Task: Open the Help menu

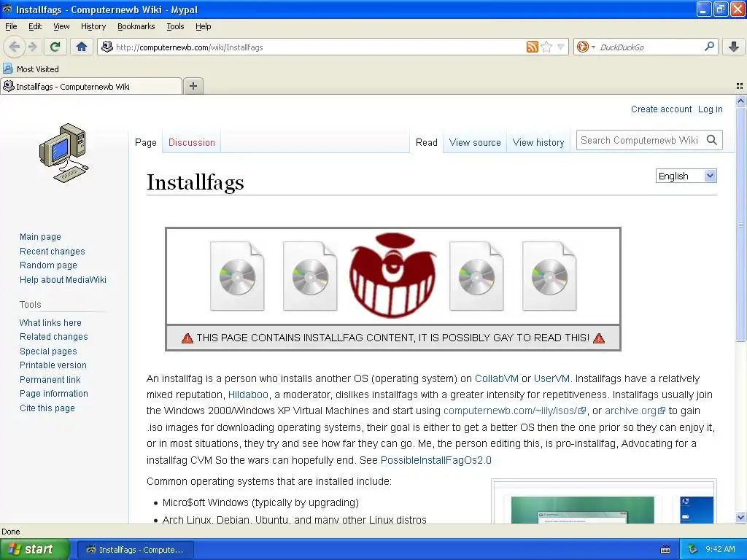Action: tap(203, 26)
